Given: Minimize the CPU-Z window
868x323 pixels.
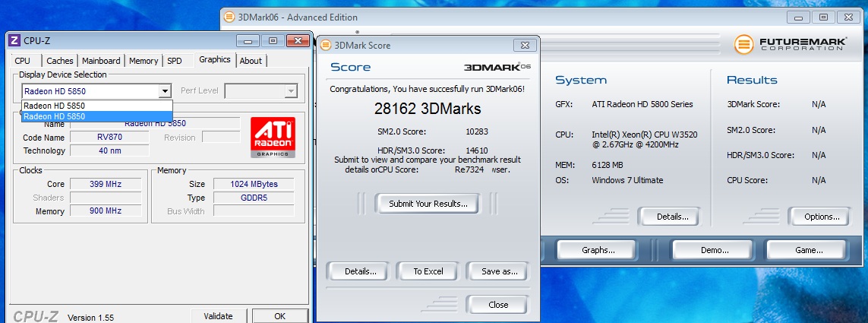Looking at the screenshot, I should click(248, 41).
